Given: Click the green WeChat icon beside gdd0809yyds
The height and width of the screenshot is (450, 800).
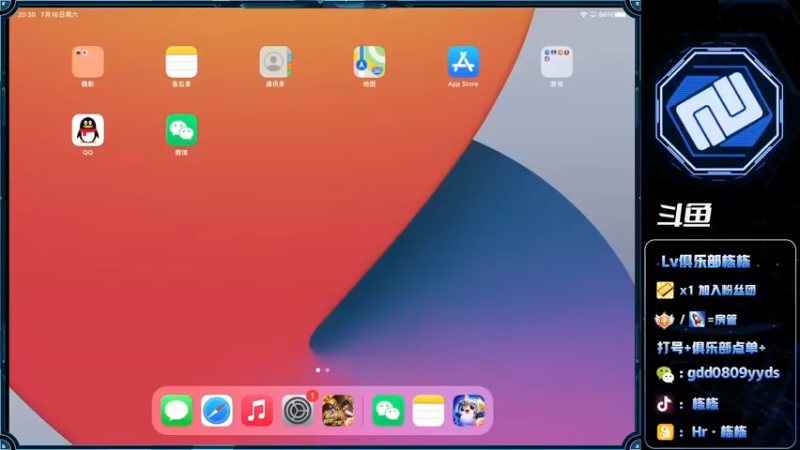Looking at the screenshot, I should [665, 374].
